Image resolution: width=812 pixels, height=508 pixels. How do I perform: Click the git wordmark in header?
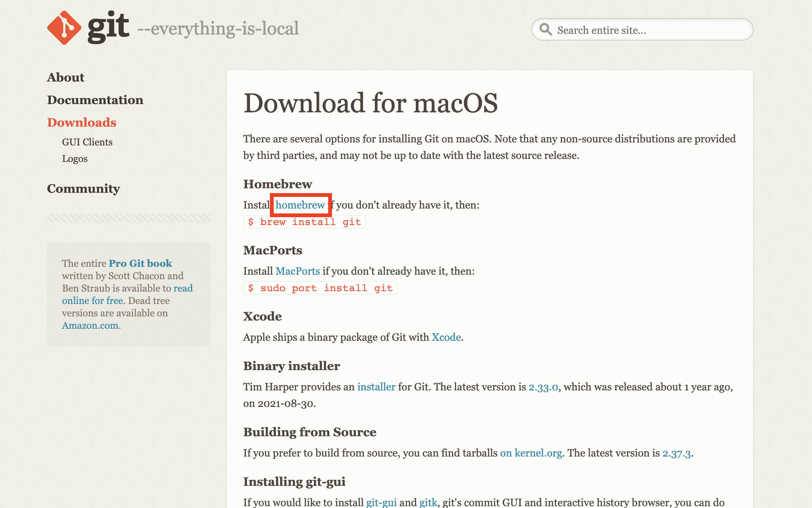point(108,27)
